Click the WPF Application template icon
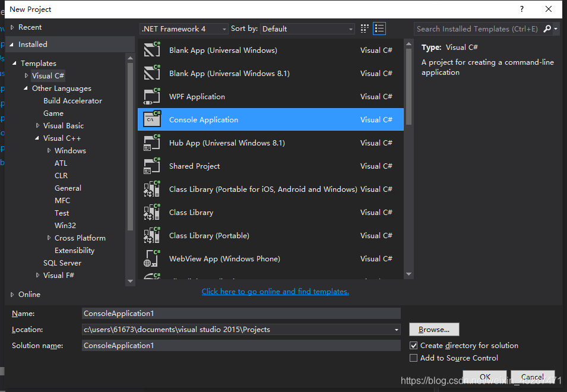This screenshot has height=392, width=567. [152, 96]
